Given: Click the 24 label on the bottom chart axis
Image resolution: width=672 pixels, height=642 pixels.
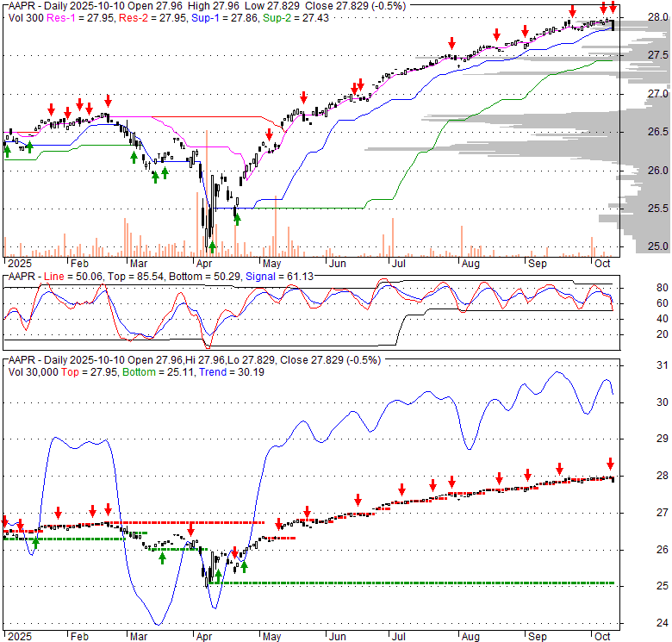Looking at the screenshot, I should pos(663,623).
